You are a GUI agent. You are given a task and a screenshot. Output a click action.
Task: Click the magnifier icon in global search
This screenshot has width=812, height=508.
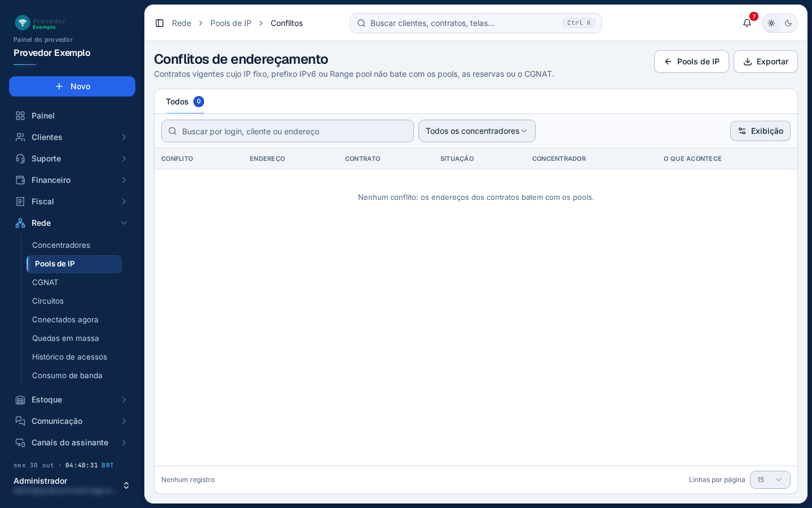tap(361, 23)
